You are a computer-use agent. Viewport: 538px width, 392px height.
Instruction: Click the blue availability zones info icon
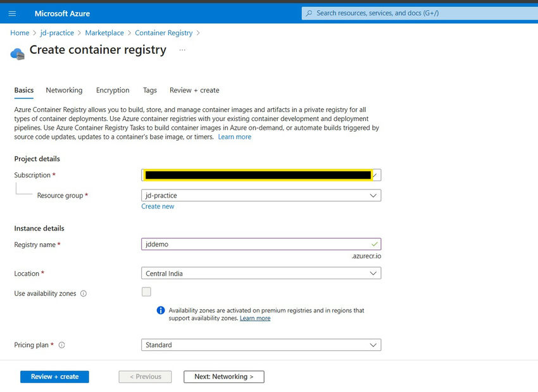[161, 310]
